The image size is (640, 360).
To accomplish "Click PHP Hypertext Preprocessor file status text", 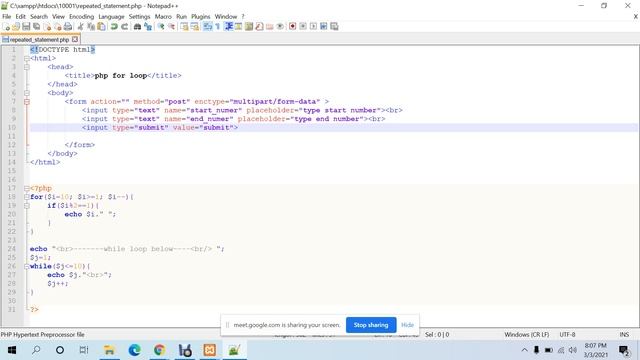I will pyautogui.click(x=42, y=335).
